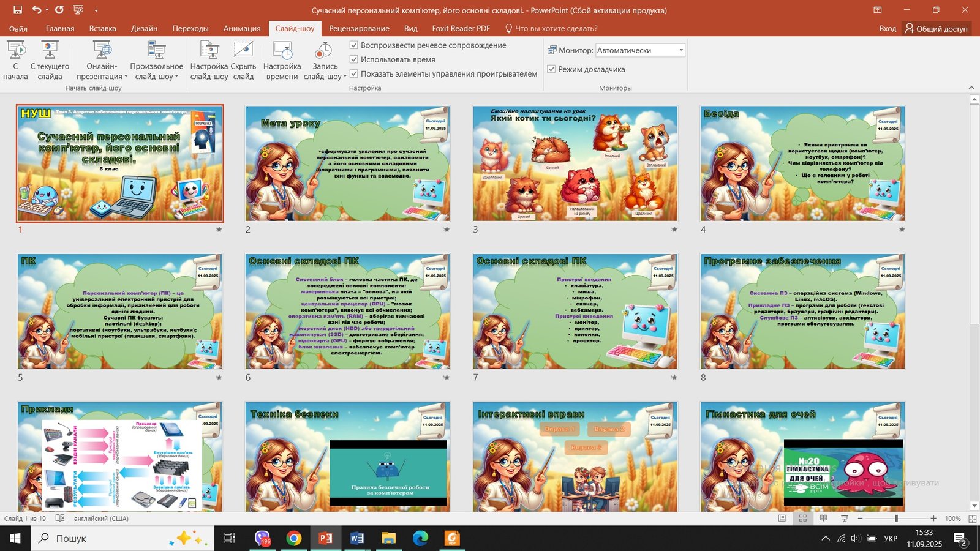980x551 pixels.
Task: Click the zoom slider handle in status bar
Action: [x=896, y=519]
